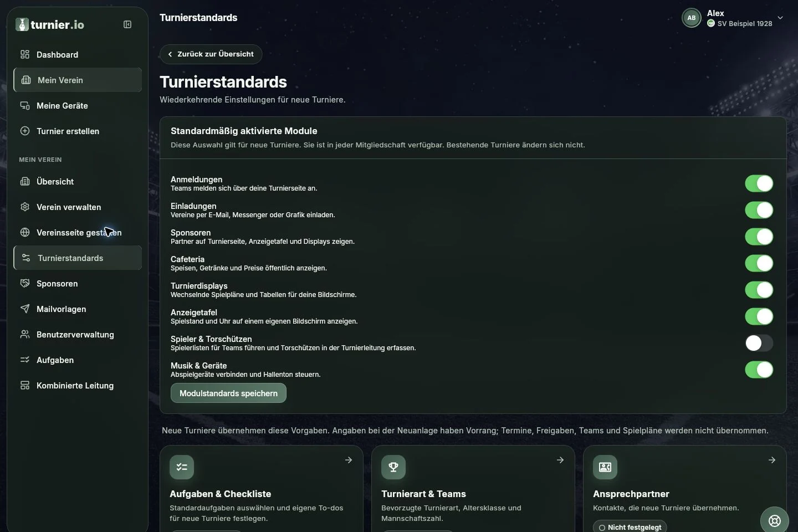798x532 pixels.
Task: Select Turnierstandards in the sidebar
Action: (78, 258)
